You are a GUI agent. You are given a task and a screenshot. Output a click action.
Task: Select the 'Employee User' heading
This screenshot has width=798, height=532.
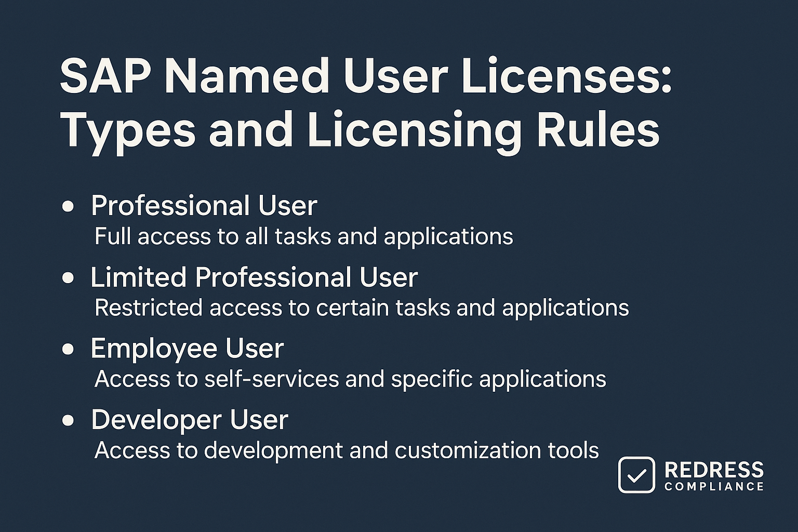tap(187, 348)
